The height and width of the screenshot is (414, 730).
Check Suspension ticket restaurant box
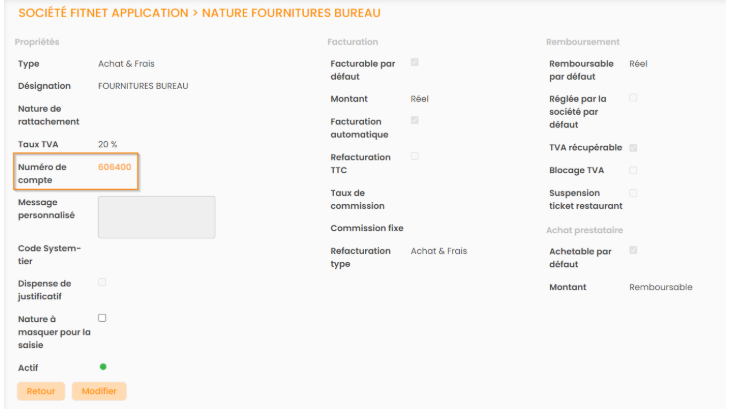click(633, 193)
